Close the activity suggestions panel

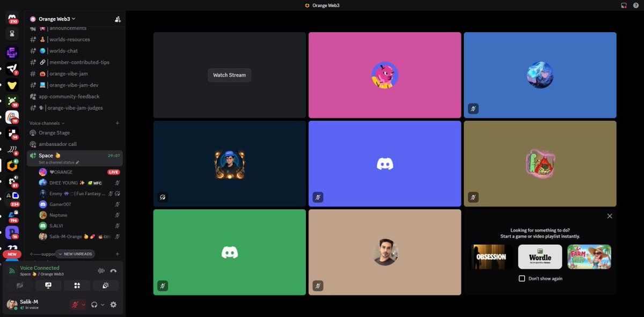coord(610,216)
